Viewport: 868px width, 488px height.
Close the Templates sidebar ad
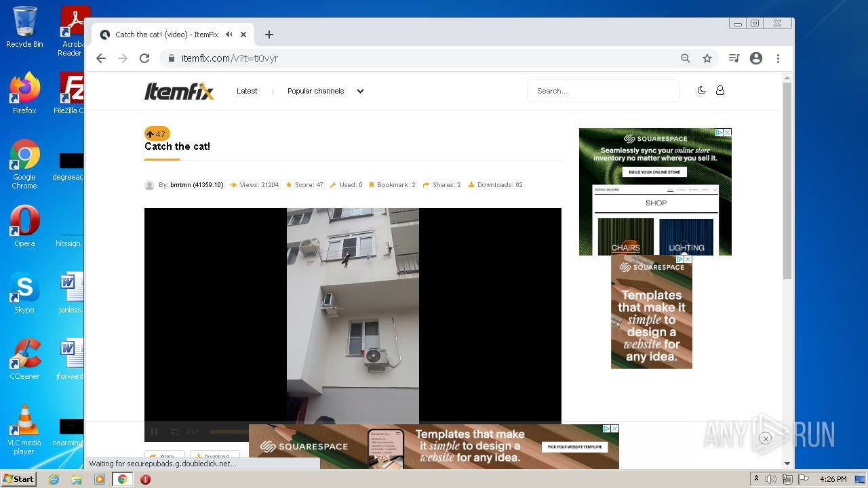688,259
